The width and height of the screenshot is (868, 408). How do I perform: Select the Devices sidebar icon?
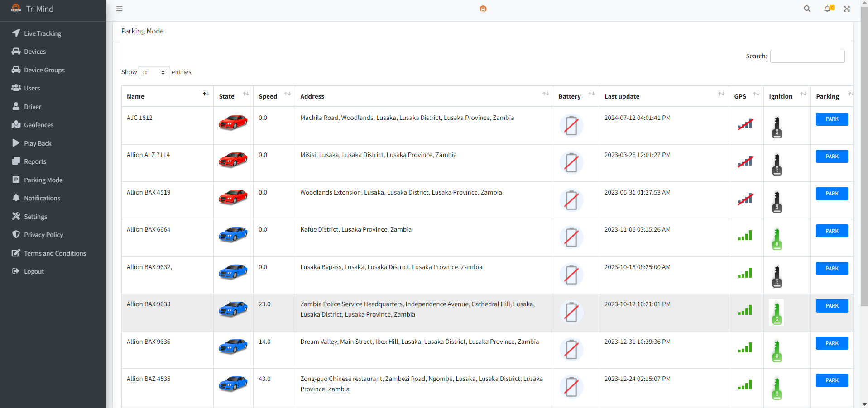coord(35,51)
